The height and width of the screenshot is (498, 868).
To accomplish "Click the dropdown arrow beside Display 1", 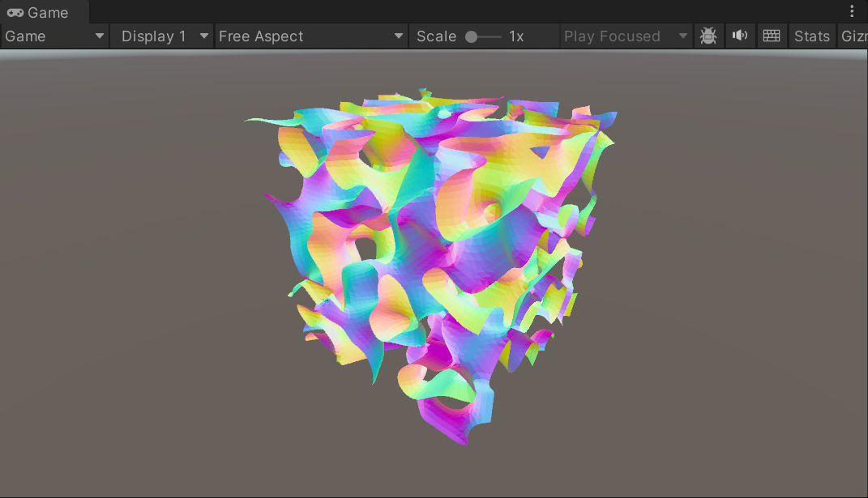I will 205,36.
